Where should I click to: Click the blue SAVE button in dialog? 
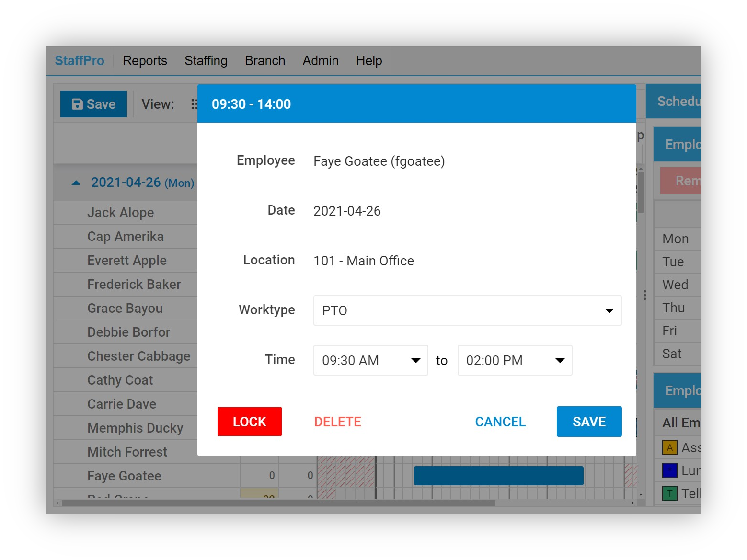pos(589,422)
